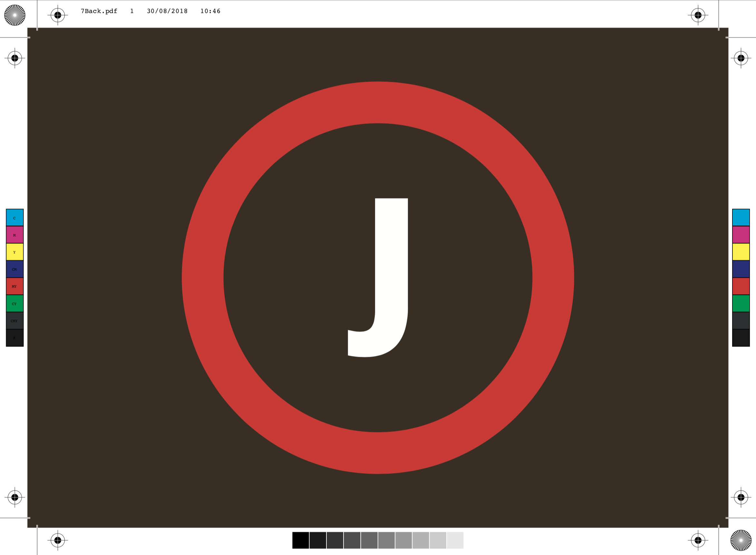Image resolution: width=756 pixels, height=555 pixels.
Task: Click the 7Back.pdf filename text
Action: [x=99, y=11]
